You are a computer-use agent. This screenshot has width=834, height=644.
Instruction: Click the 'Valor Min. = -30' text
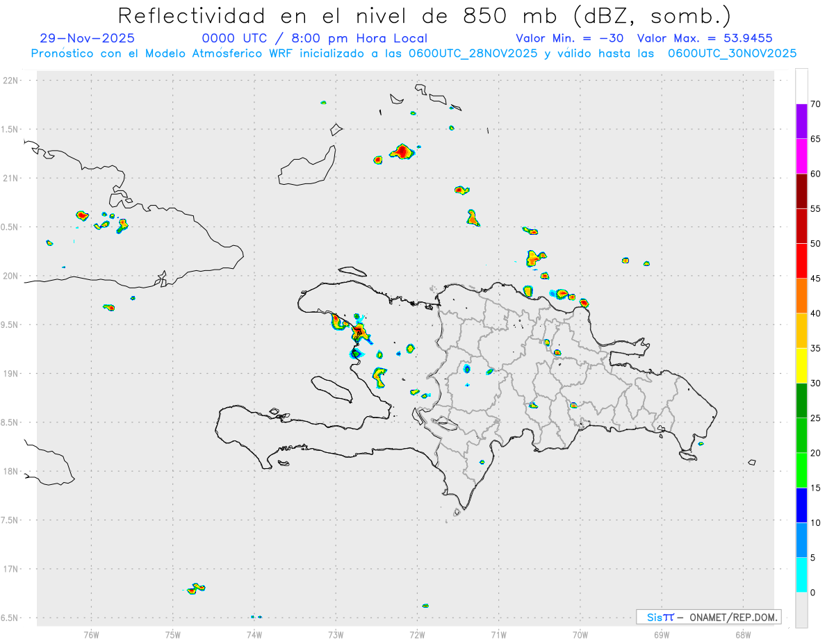click(x=570, y=38)
